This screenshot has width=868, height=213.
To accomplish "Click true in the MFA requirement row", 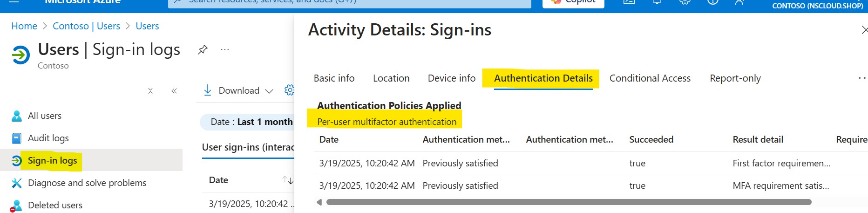I will tap(637, 186).
